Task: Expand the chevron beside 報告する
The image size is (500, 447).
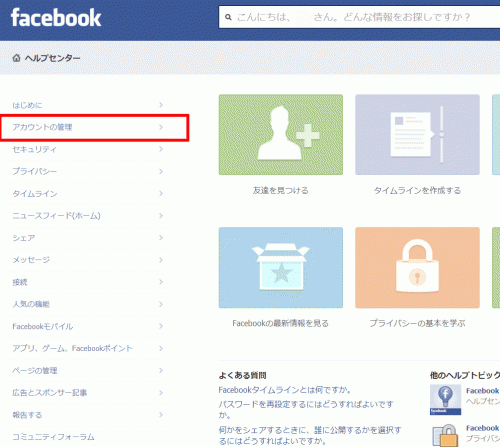Action: [161, 415]
